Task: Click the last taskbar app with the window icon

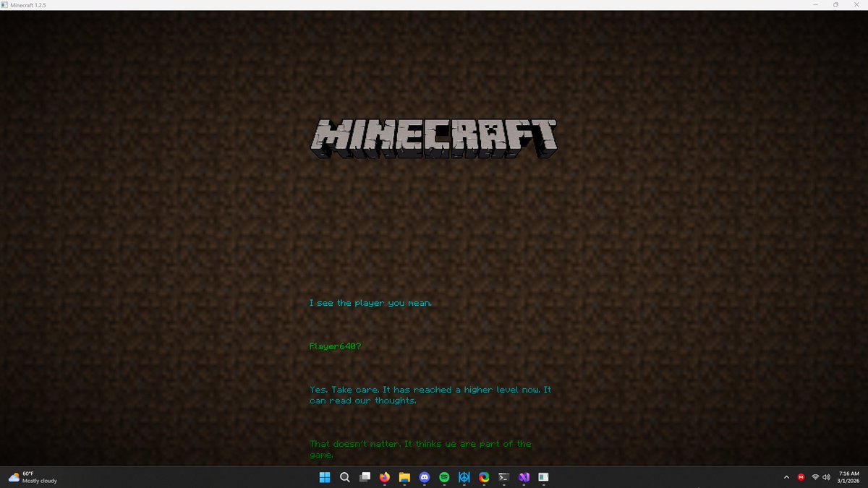Action: pos(544,477)
